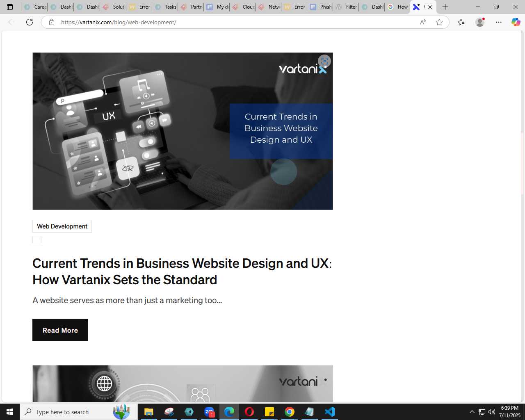This screenshot has width=525, height=420.
Task: Reload the page with the refresh icon
Action: tap(30, 22)
